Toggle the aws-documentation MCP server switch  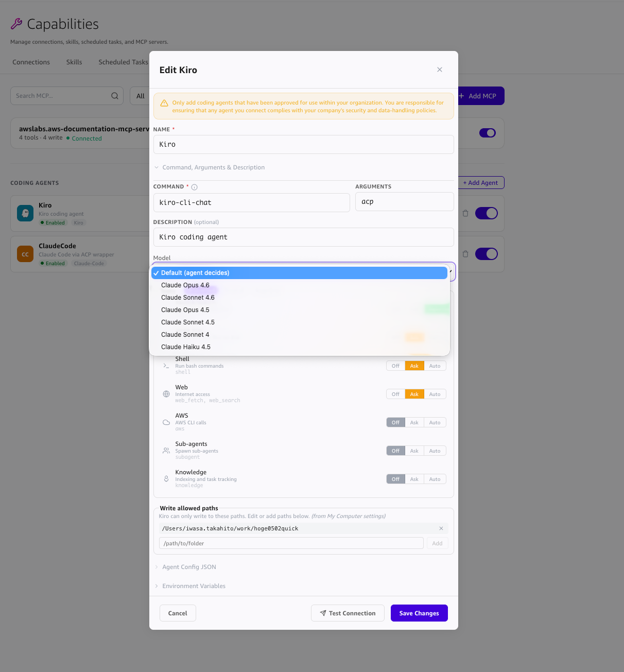pos(488,133)
